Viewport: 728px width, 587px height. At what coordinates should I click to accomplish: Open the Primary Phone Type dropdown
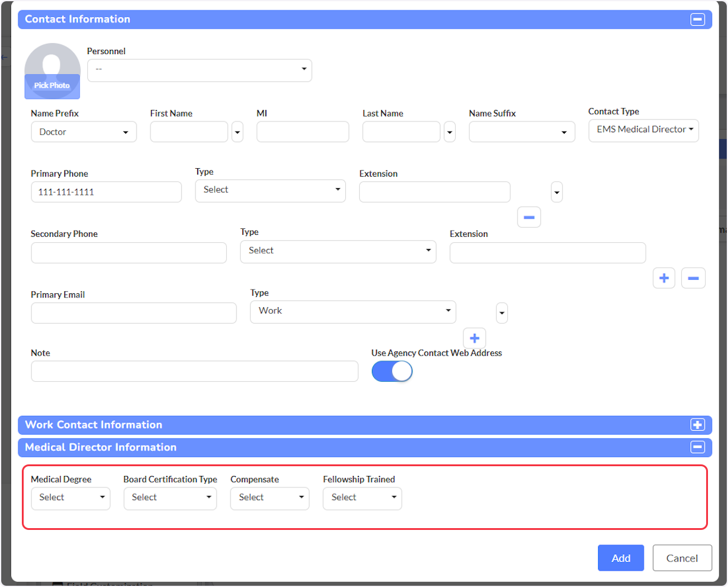[271, 191]
